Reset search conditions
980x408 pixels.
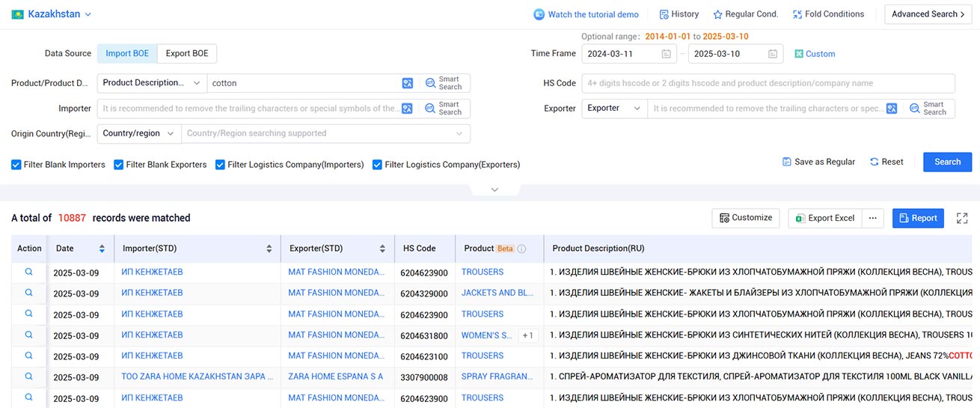point(886,162)
